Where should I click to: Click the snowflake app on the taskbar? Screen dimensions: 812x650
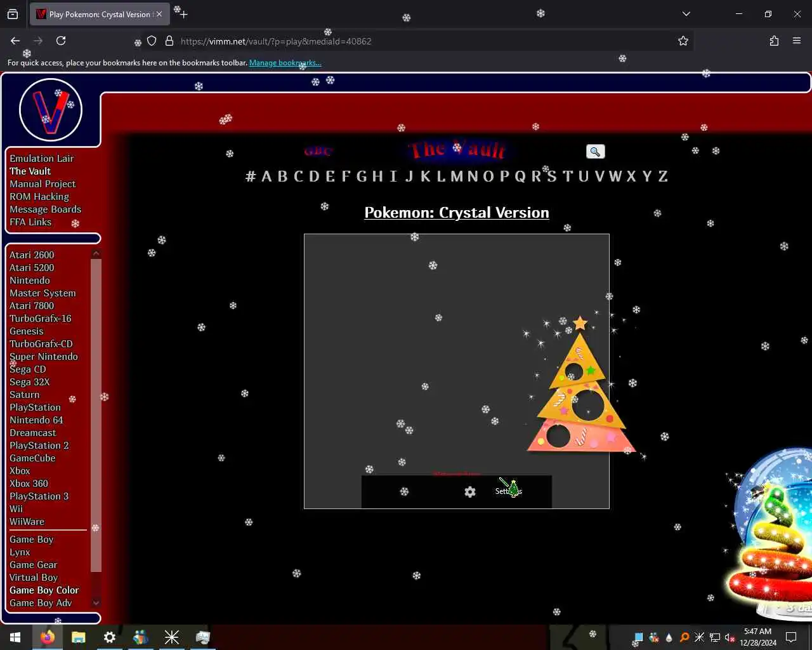coord(172,637)
